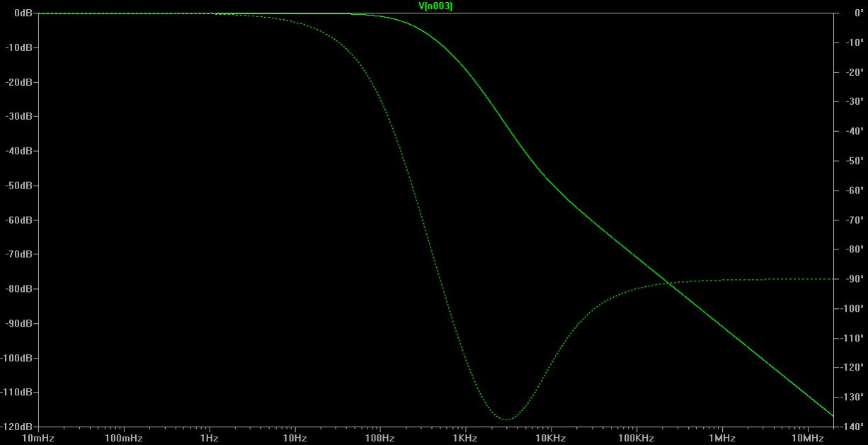This screenshot has height=445, width=868.
Task: Click the dotted phase curve minimum near 3KHz
Action: click(x=507, y=419)
